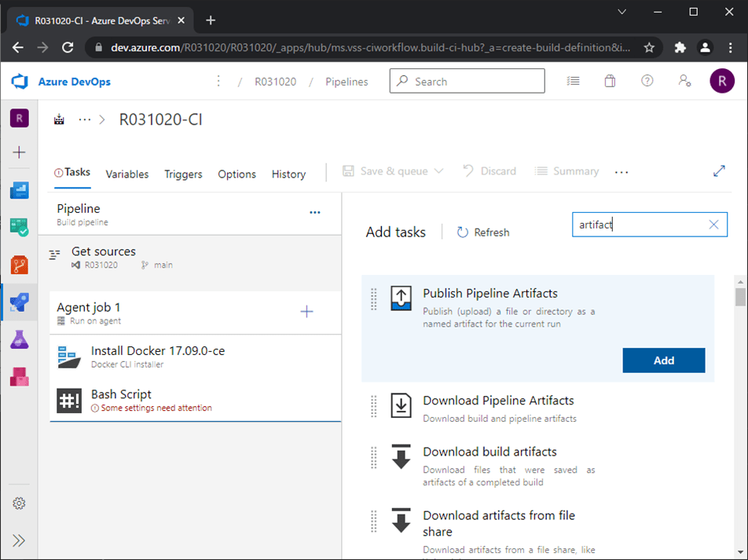Select the Install Docker 17.09.0-ce task

195,357
